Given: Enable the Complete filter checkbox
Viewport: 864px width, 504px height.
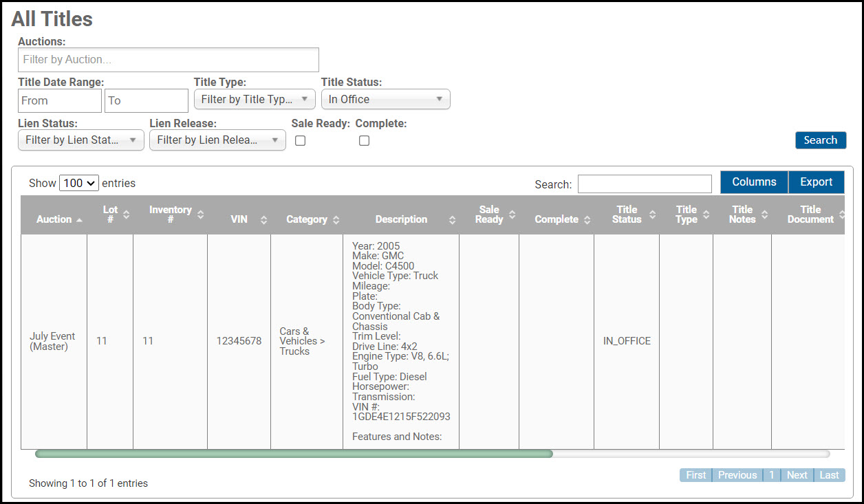Looking at the screenshot, I should [364, 140].
